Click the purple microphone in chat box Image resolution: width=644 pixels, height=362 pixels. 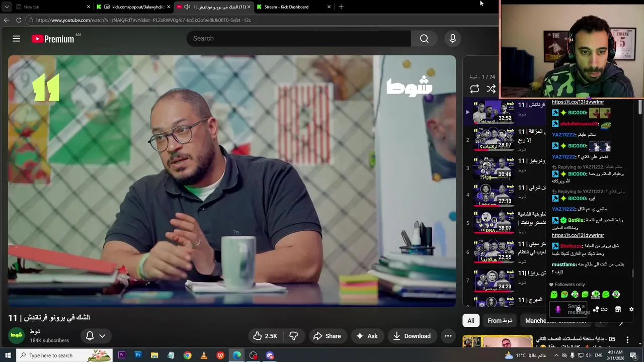pyautogui.click(x=557, y=309)
